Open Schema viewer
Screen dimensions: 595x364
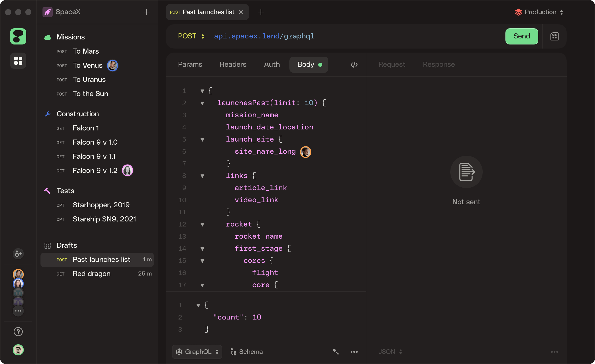[247, 352]
